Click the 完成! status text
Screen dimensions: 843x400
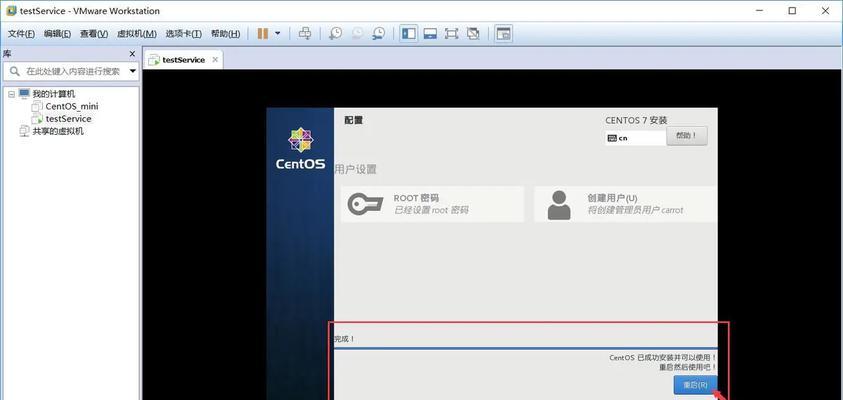pyautogui.click(x=345, y=339)
